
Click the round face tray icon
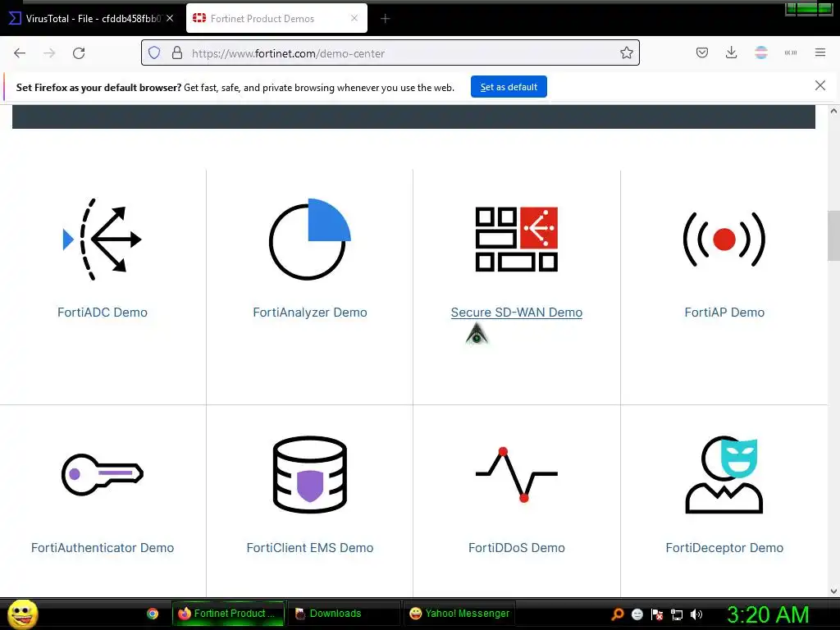(x=637, y=614)
